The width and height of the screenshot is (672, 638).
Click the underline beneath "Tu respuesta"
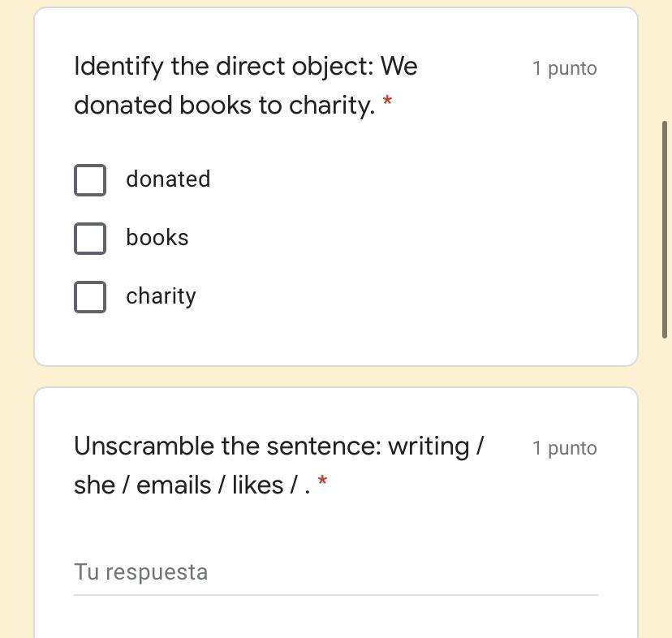[x=335, y=595]
